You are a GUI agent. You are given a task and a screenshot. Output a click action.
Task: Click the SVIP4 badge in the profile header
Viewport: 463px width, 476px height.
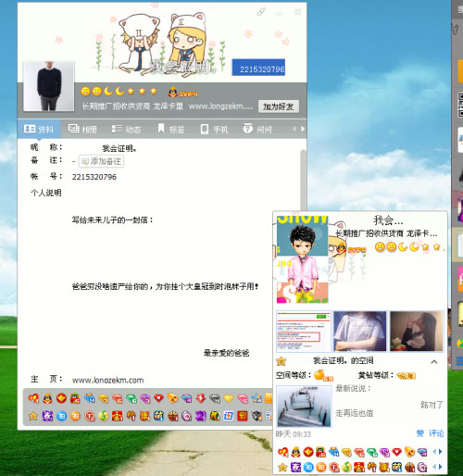coord(183,92)
